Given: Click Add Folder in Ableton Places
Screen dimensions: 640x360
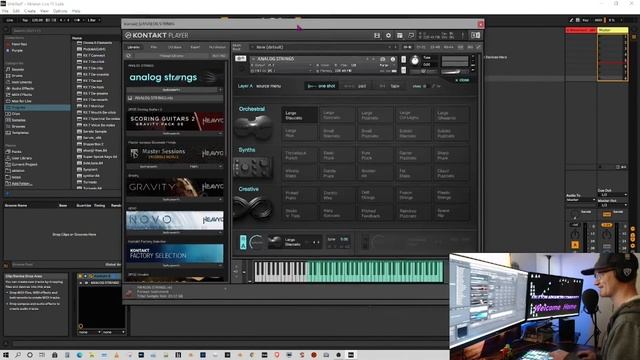Looking at the screenshot, I should (21, 183).
